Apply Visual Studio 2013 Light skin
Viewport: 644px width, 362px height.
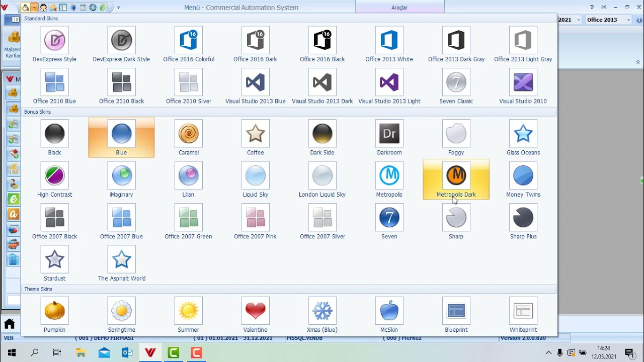point(389,86)
